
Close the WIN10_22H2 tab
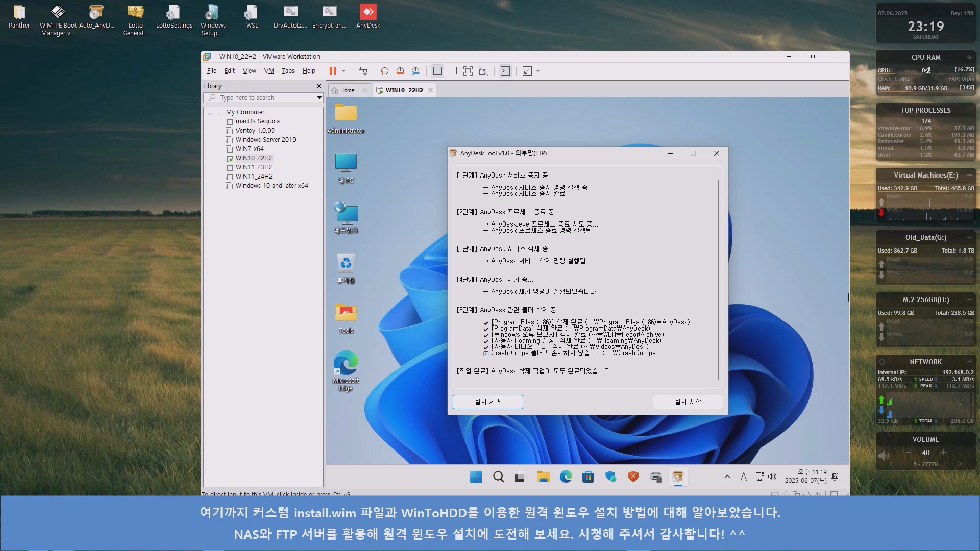[431, 90]
